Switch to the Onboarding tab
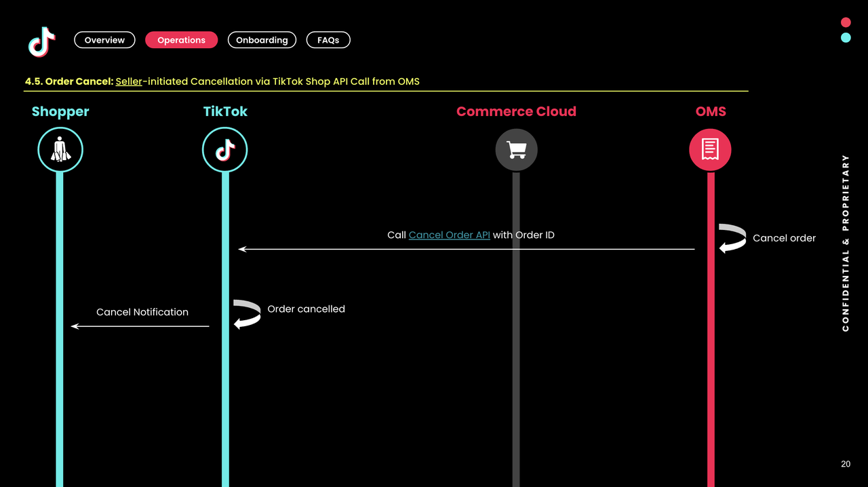Screen dimensions: 868x487 tap(262, 40)
